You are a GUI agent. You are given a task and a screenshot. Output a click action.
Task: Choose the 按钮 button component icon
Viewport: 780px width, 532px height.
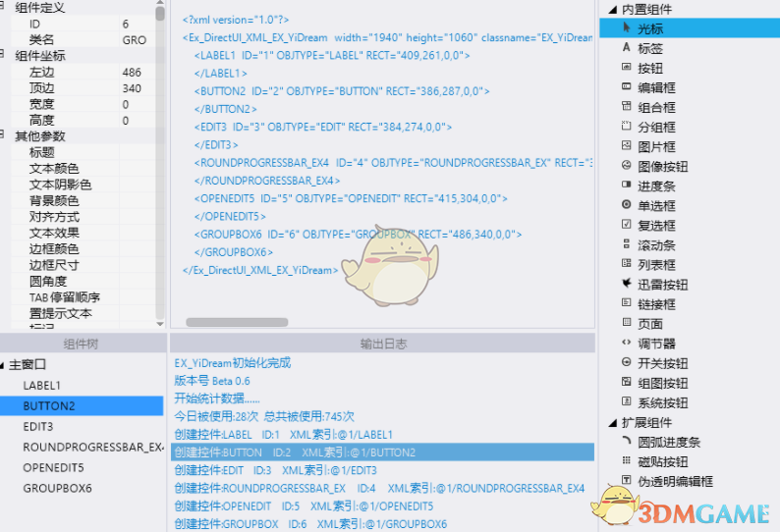click(627, 67)
